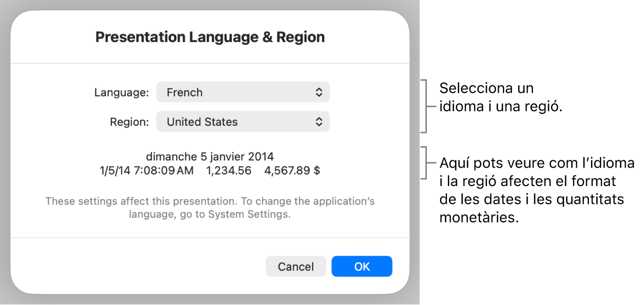Click the up-down chevron icon beside French
The height and width of the screenshot is (305, 644).
click(x=319, y=92)
